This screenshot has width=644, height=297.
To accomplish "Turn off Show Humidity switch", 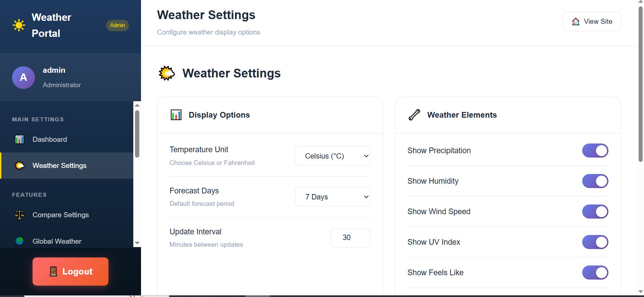I will (595, 181).
